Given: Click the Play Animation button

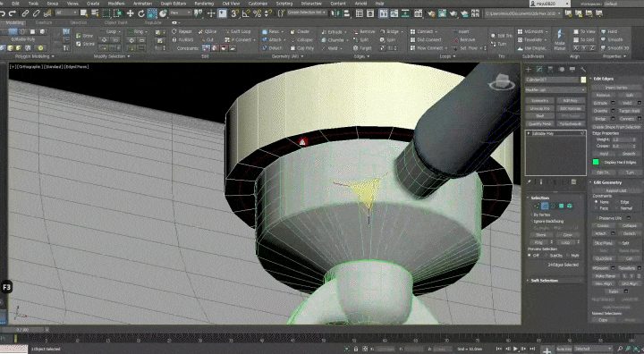Looking at the screenshot, I should pos(515,349).
